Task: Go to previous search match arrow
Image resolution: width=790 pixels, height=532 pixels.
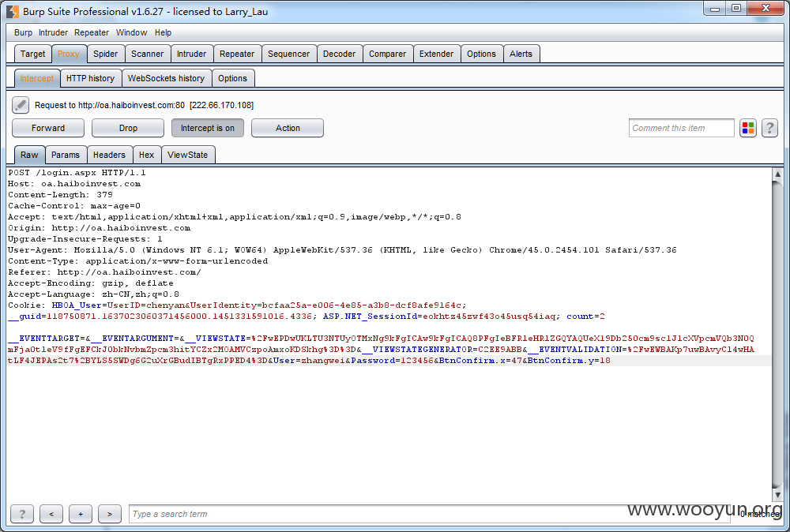Action: 51,514
